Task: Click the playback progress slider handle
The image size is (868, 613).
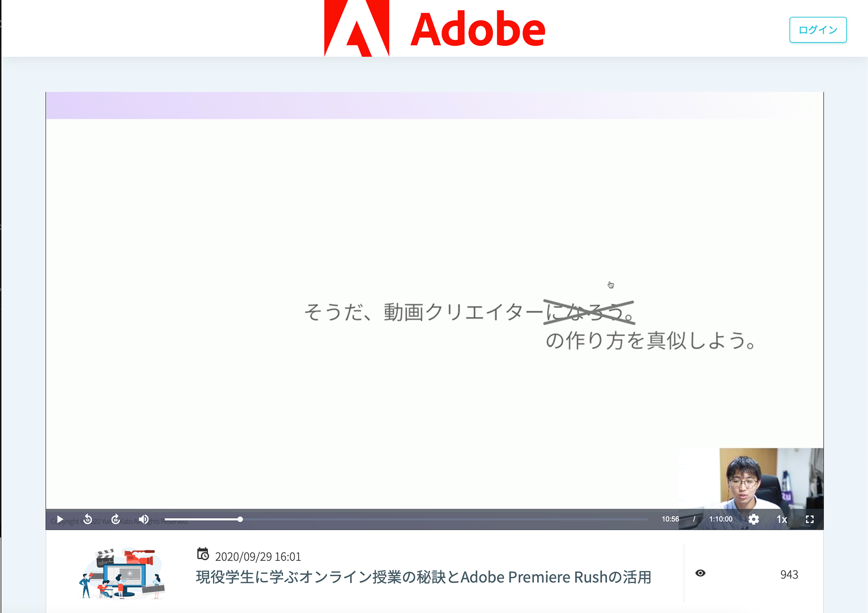Action: point(240,519)
